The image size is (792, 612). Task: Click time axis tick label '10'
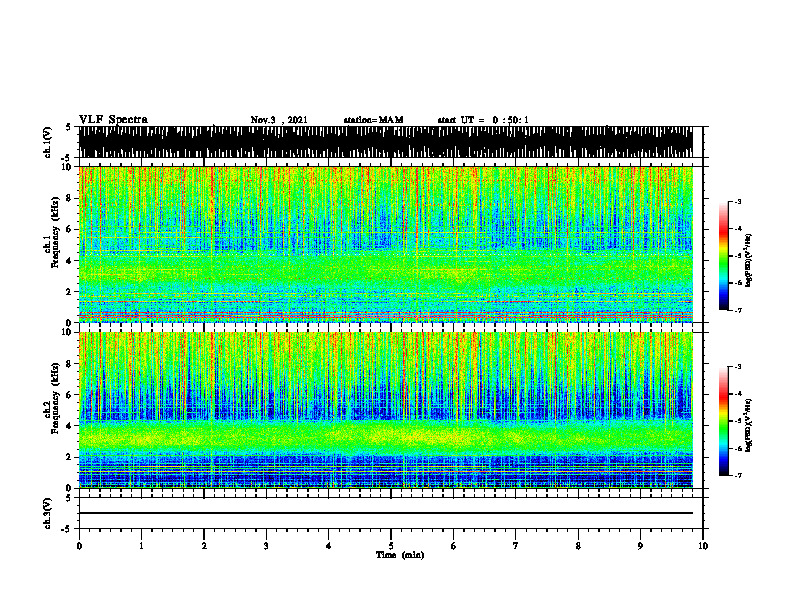pos(703,546)
